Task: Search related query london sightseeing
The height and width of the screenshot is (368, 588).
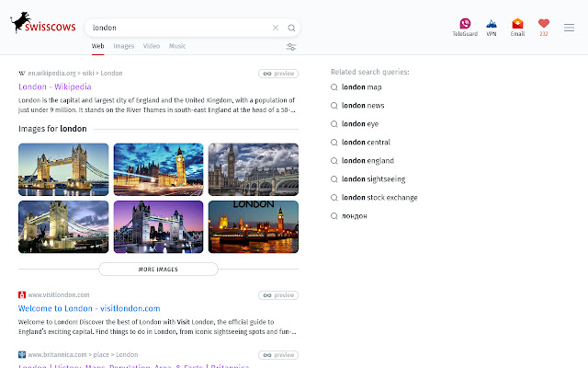Action: point(374,179)
